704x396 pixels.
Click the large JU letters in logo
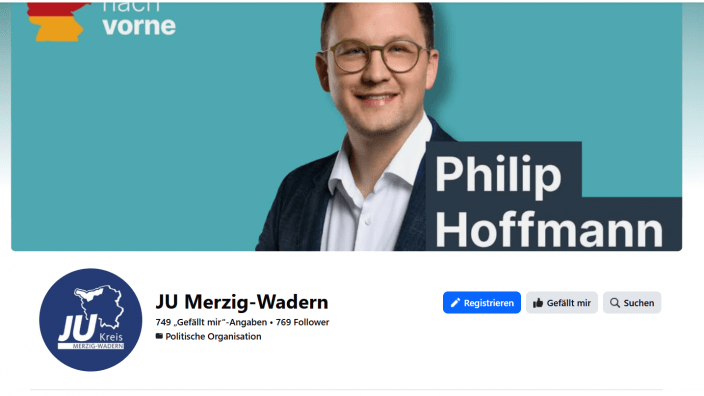tap(77, 328)
